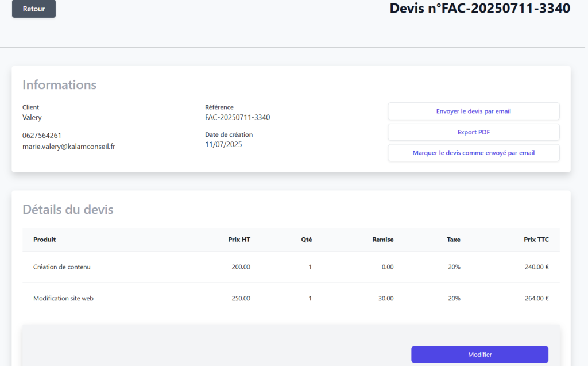This screenshot has height=366, width=588.
Task: Click the Prix HT column header
Action: (239, 240)
